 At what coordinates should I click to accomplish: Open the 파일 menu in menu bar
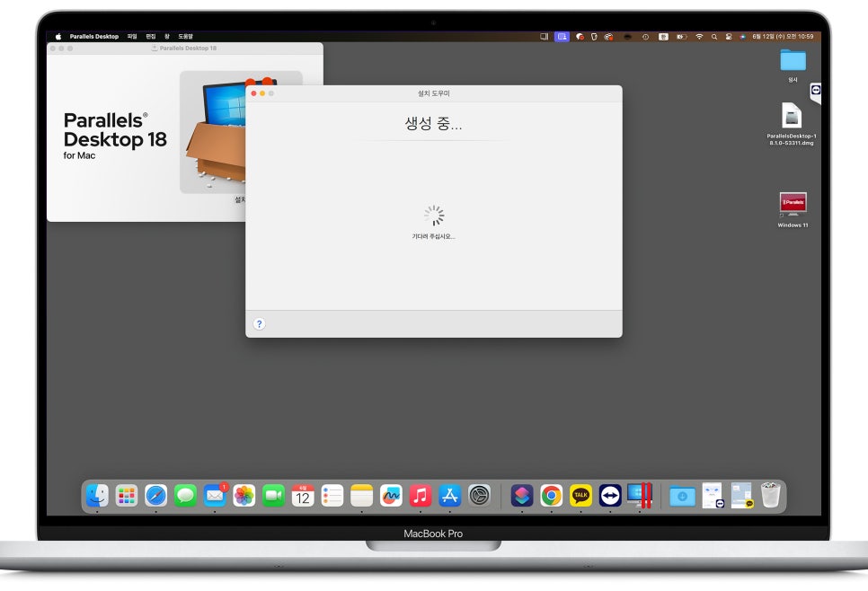(x=132, y=37)
